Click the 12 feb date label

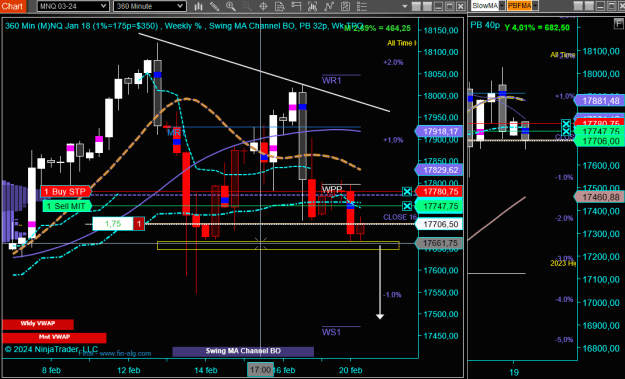pos(128,370)
